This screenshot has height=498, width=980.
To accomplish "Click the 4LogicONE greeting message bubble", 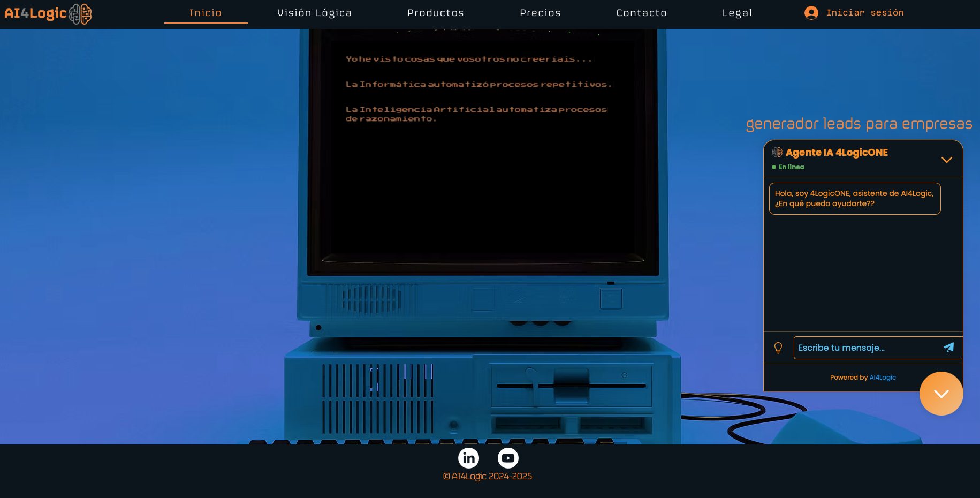I will (854, 199).
